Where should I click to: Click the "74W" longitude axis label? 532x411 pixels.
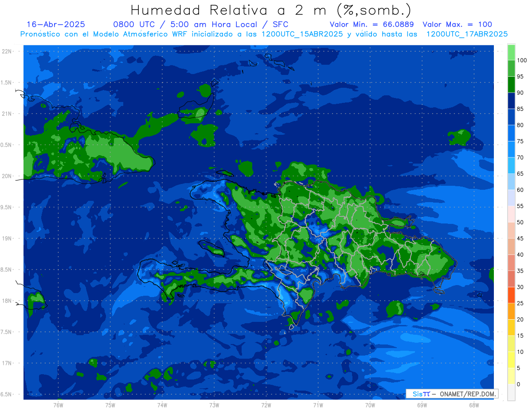click(x=162, y=405)
